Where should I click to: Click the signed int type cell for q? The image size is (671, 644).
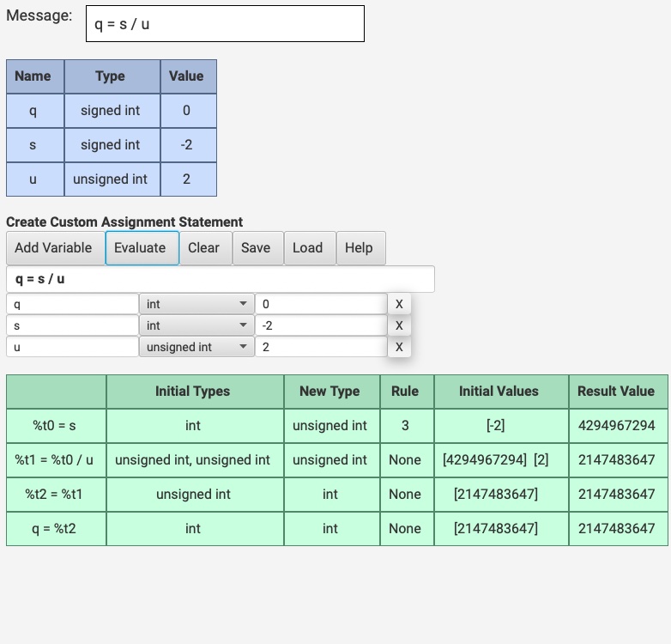112,111
